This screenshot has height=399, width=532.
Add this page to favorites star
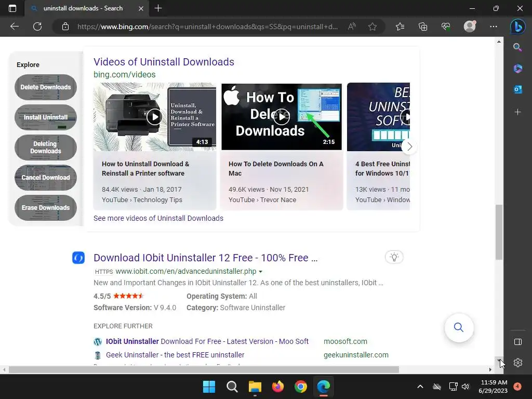pyautogui.click(x=373, y=26)
